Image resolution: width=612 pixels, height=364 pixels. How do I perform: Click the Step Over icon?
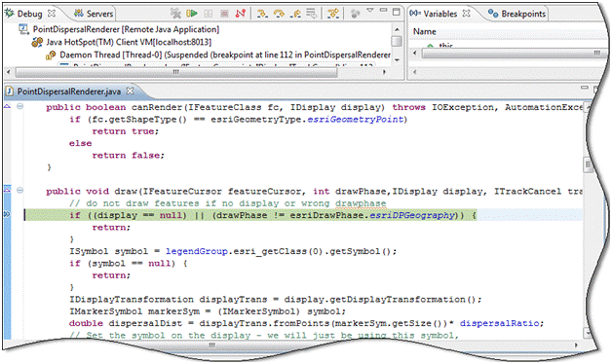279,14
